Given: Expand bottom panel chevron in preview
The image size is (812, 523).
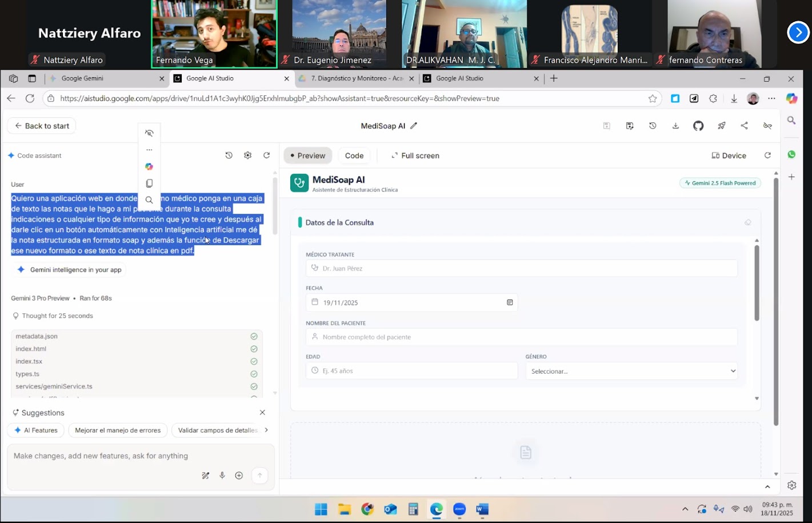Looking at the screenshot, I should [x=767, y=486].
